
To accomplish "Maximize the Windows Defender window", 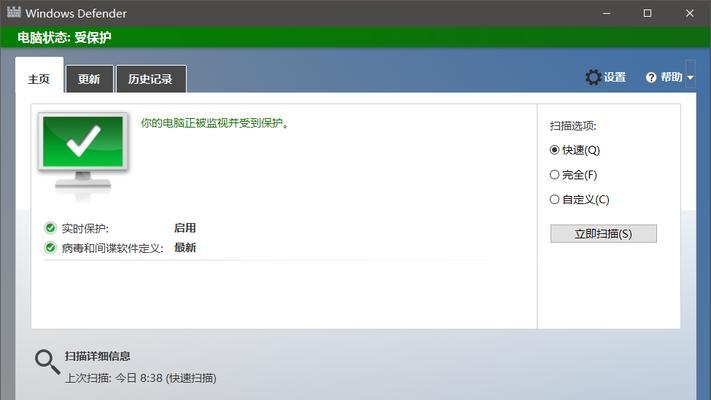I will (648, 13).
